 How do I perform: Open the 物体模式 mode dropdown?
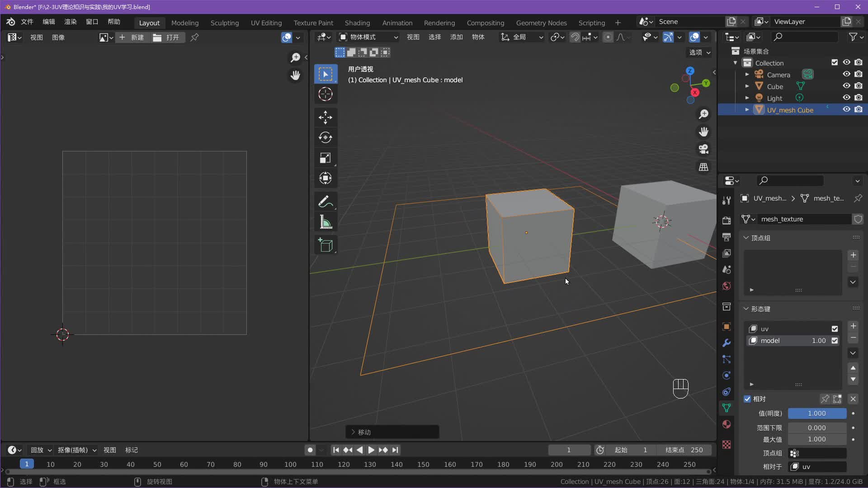(368, 37)
